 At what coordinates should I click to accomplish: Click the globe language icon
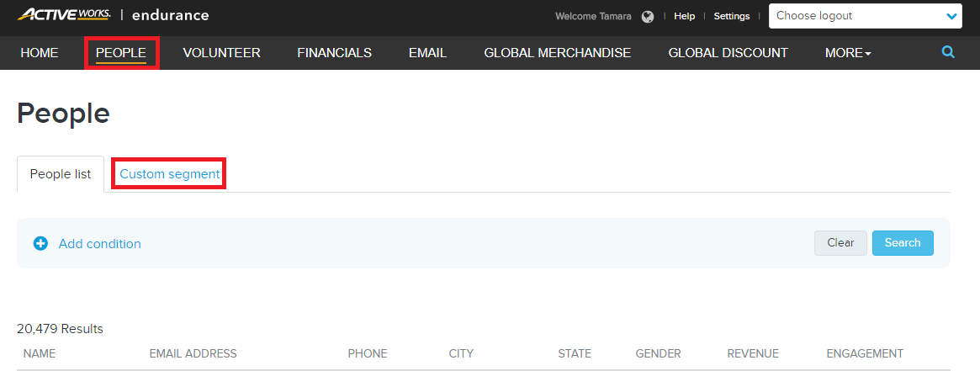coord(648,17)
